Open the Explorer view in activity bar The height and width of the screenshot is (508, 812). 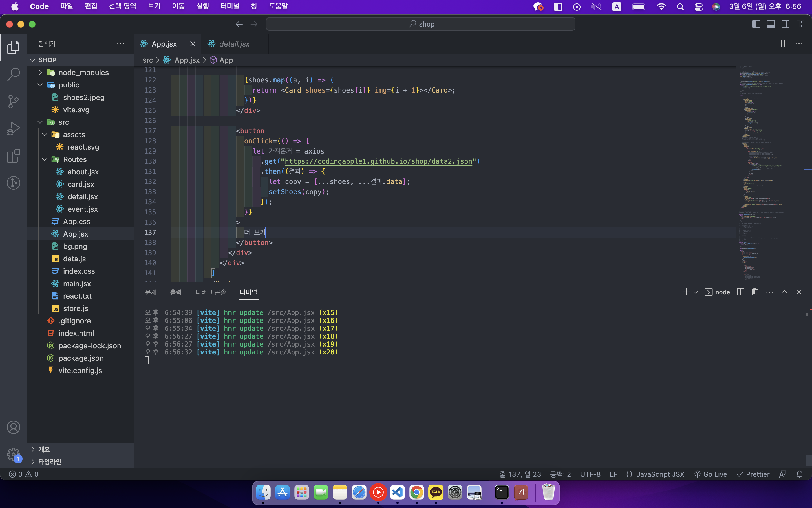[14, 47]
